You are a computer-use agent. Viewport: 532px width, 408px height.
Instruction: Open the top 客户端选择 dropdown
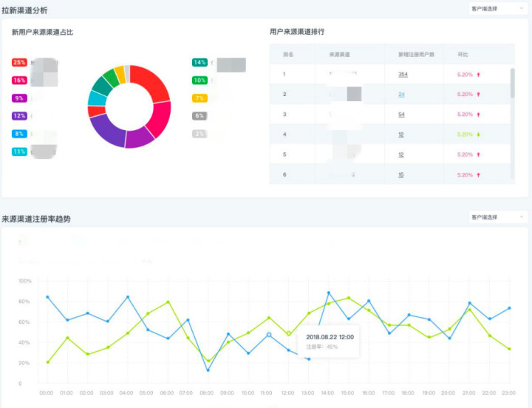[x=498, y=9]
